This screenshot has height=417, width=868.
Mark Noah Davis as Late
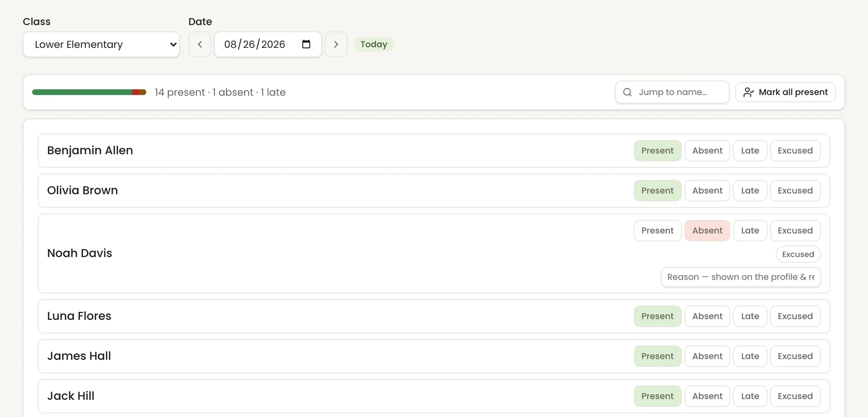click(x=750, y=231)
